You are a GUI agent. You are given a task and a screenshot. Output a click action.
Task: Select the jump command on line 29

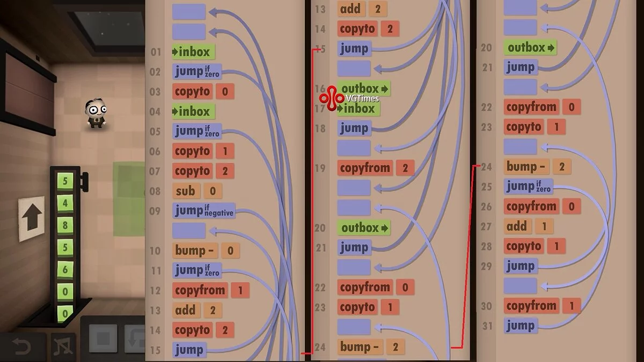[x=520, y=266]
